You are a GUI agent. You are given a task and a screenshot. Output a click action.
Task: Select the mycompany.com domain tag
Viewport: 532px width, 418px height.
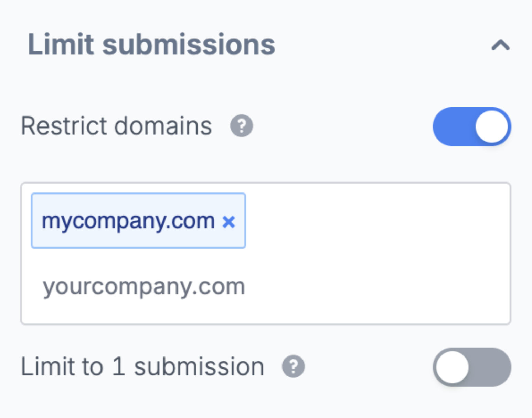[x=128, y=221]
